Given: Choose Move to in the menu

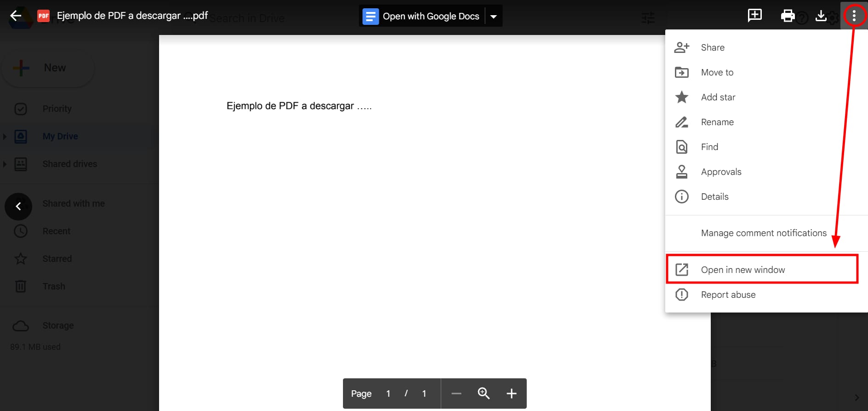Looking at the screenshot, I should 717,72.
